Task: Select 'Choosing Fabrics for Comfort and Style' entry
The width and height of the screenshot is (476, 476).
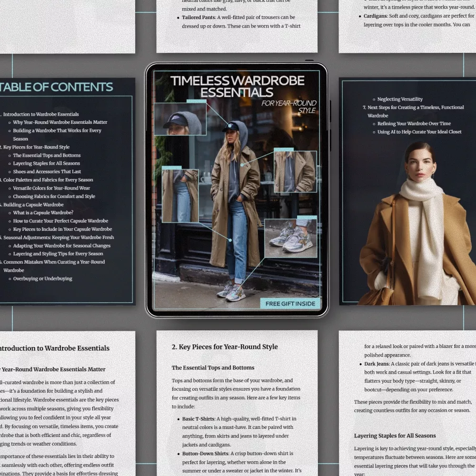Action: (54, 196)
